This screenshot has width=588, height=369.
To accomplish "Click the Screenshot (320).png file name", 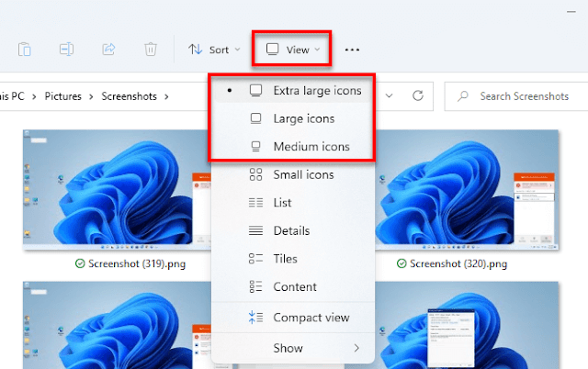I will click(x=458, y=263).
